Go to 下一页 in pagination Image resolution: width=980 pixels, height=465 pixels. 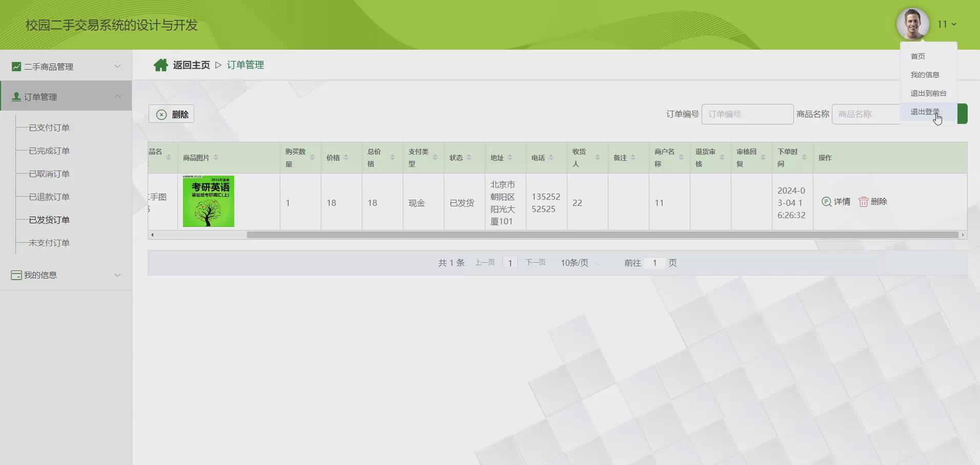click(536, 262)
